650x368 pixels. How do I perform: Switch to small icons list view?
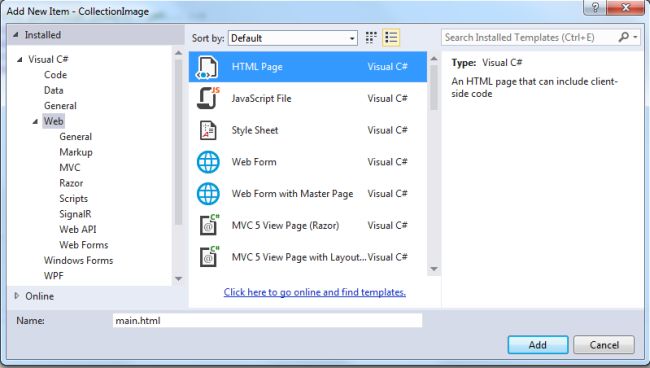point(391,38)
